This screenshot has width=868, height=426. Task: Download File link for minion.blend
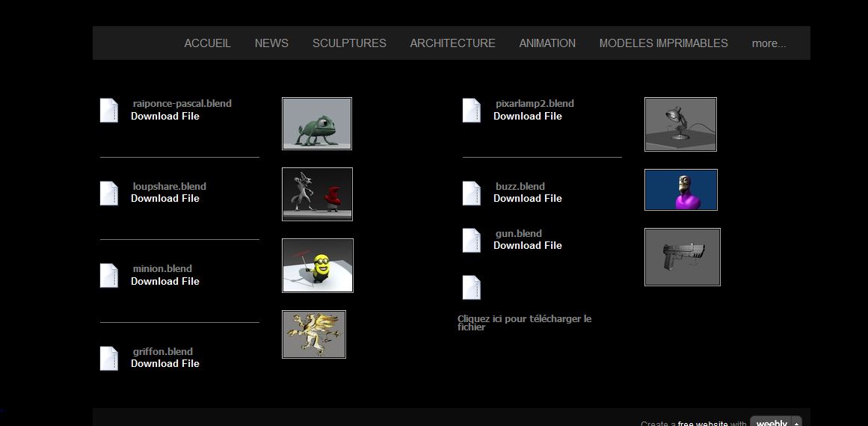[x=165, y=282]
